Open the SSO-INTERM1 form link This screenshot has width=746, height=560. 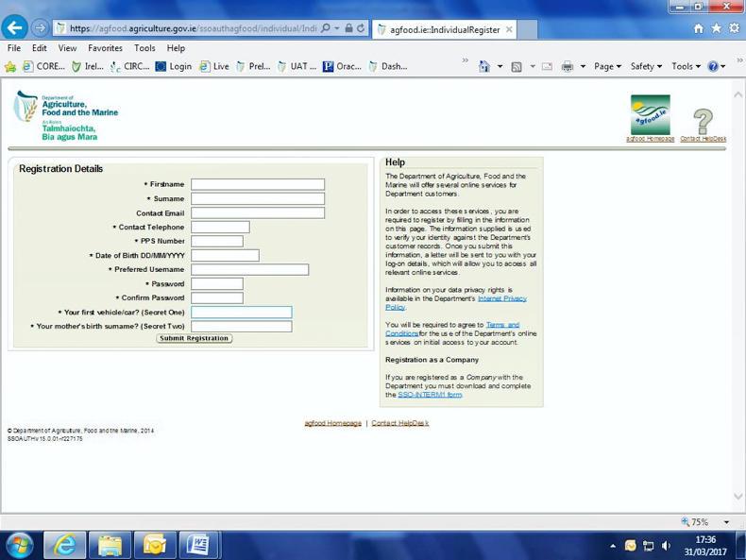point(430,395)
